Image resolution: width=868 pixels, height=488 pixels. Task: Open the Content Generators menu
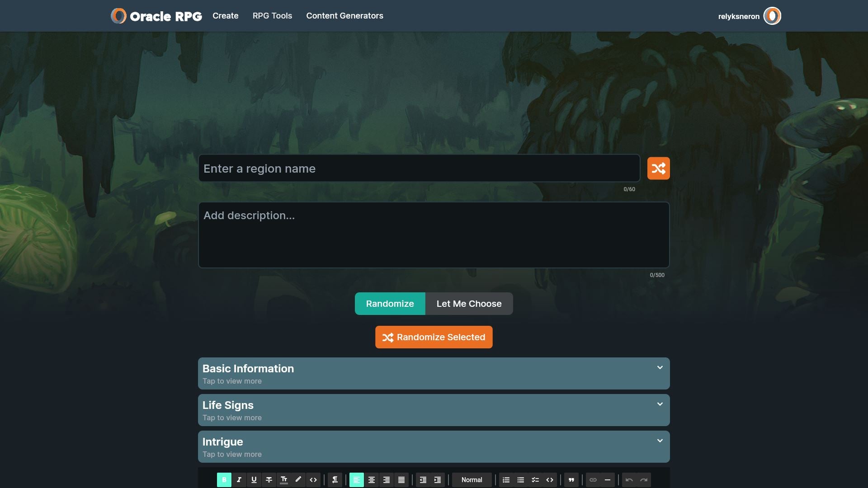344,16
